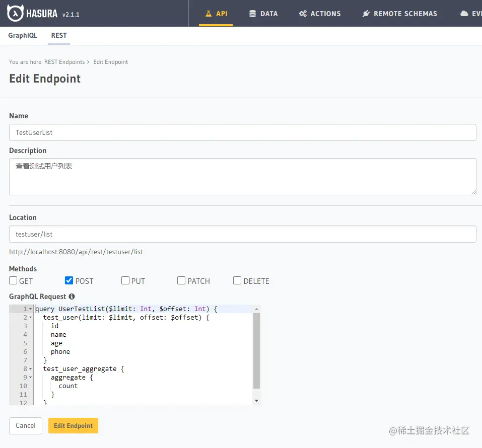Click the Description text area

[243, 177]
